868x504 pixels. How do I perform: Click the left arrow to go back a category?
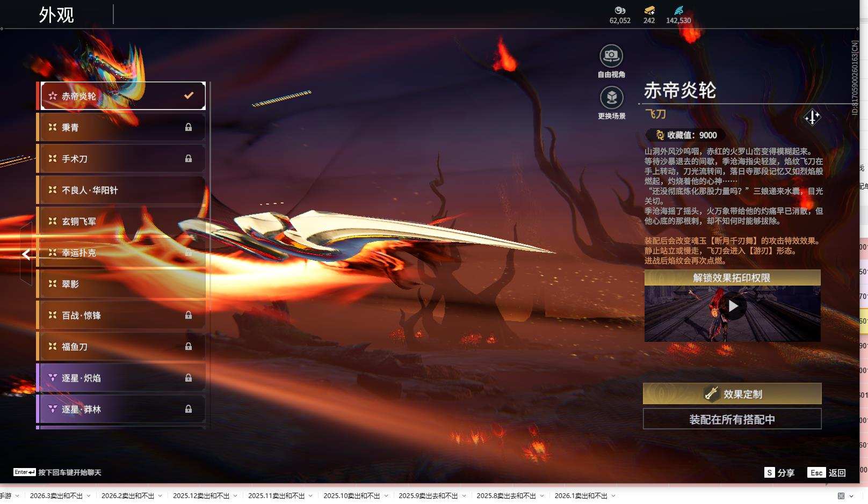pos(26,254)
